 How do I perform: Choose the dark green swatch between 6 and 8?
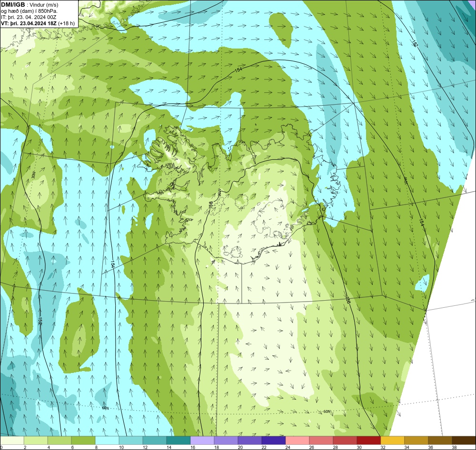tap(83, 440)
